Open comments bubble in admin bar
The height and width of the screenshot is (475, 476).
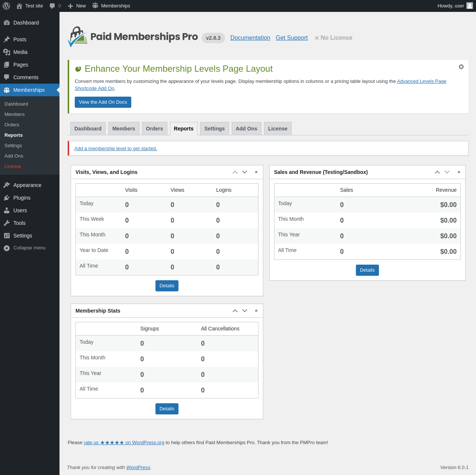pos(52,6)
